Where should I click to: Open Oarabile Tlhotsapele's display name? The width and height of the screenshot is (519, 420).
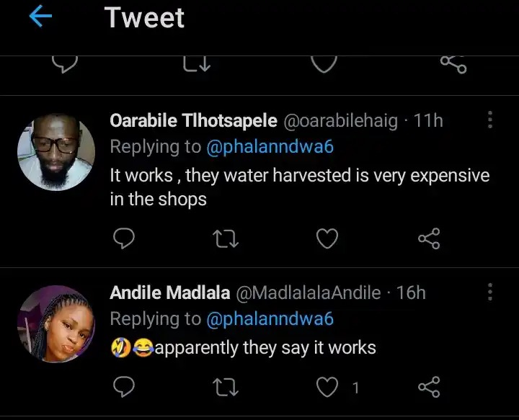coord(193,120)
